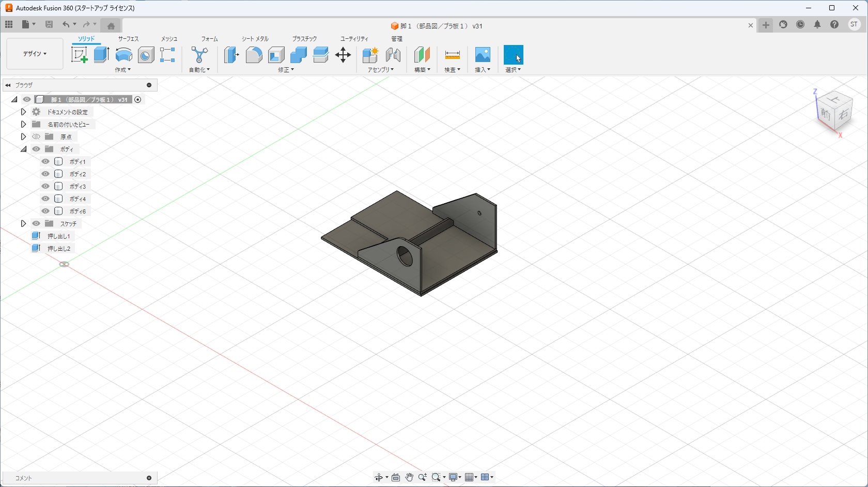This screenshot has width=868, height=487.
Task: Show the hidden 原点 folder
Action: (x=36, y=136)
